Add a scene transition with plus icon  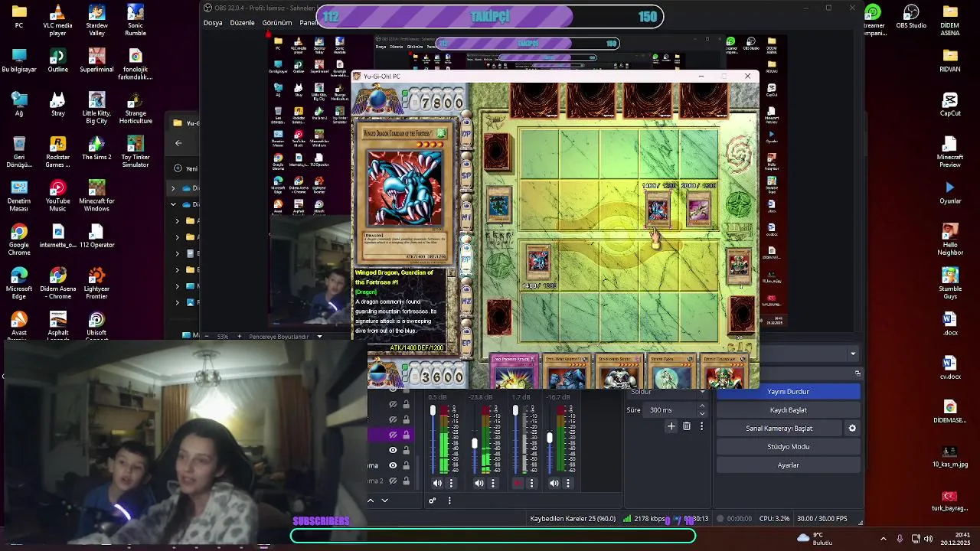[671, 426]
